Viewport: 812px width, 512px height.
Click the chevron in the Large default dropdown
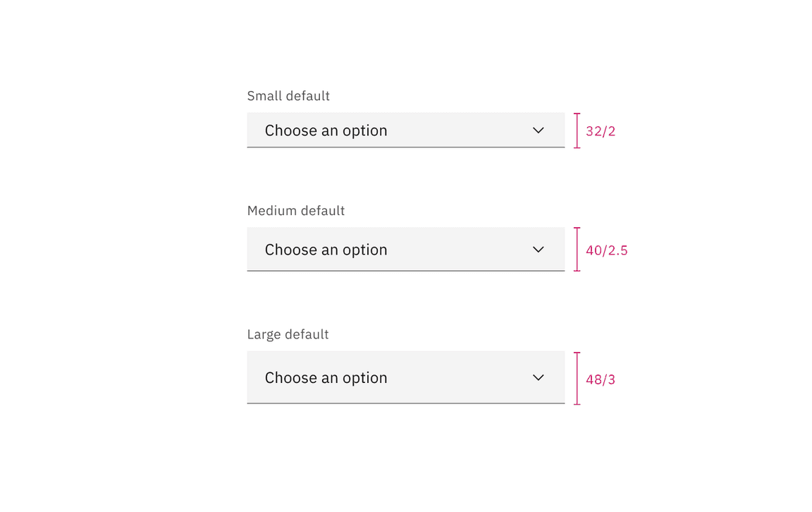539,377
